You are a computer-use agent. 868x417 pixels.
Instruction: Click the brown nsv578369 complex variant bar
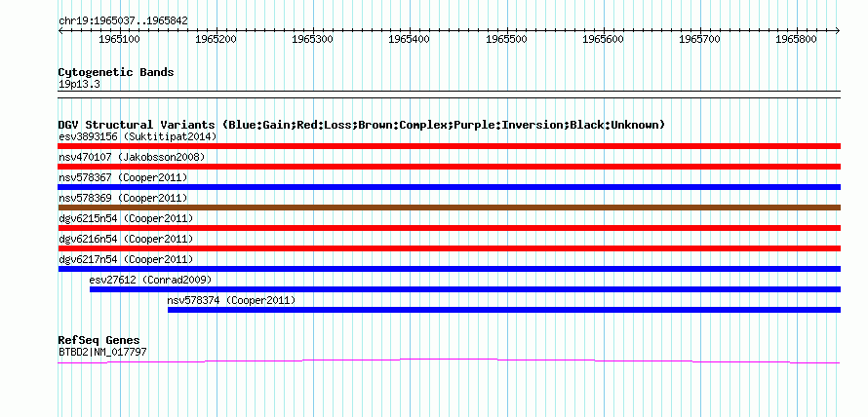click(x=449, y=208)
